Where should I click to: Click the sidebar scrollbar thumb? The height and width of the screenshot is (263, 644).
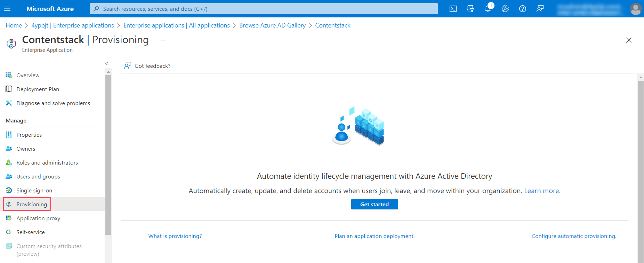click(108, 155)
